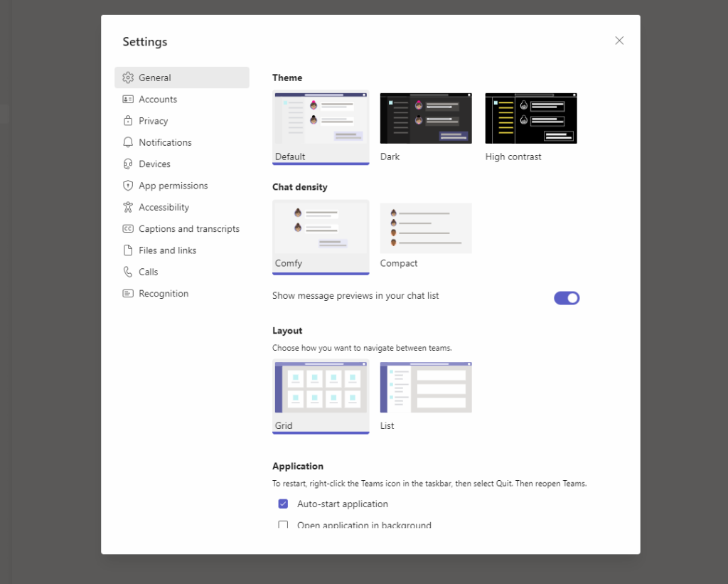728x584 pixels.
Task: Go to Files and links settings
Action: click(182, 250)
